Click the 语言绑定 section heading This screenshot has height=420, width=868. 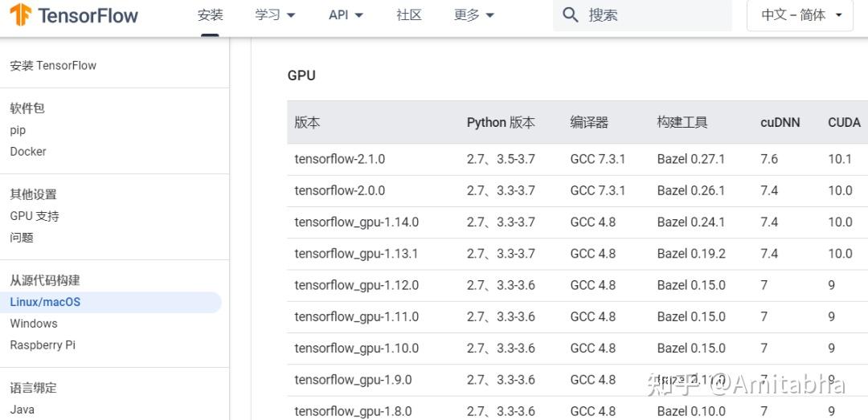(x=33, y=387)
